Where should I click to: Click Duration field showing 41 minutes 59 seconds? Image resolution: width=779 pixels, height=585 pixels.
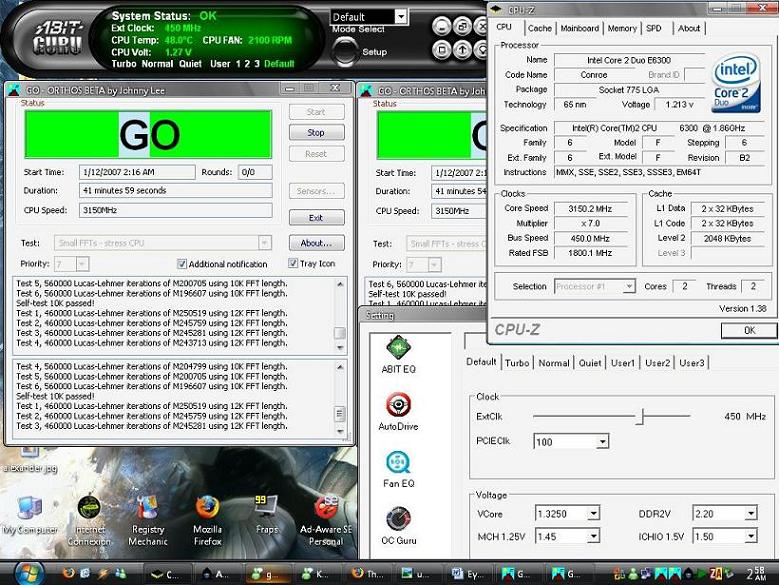point(175,190)
